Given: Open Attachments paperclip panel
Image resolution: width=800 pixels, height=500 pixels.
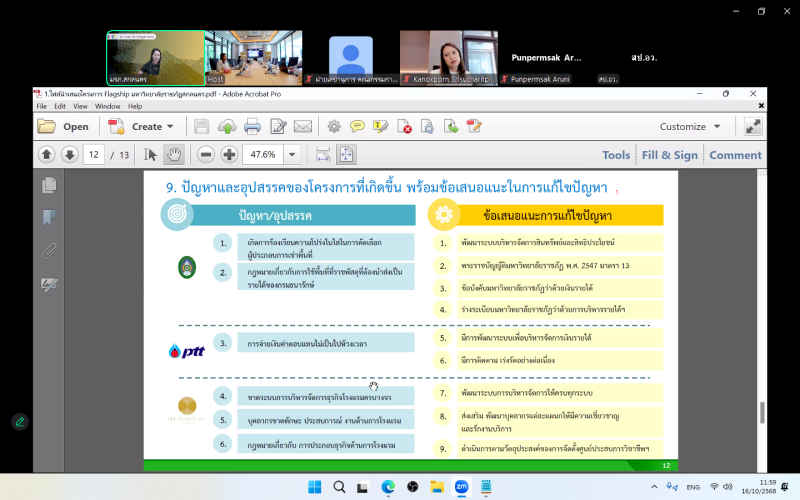Looking at the screenshot, I should [48, 251].
